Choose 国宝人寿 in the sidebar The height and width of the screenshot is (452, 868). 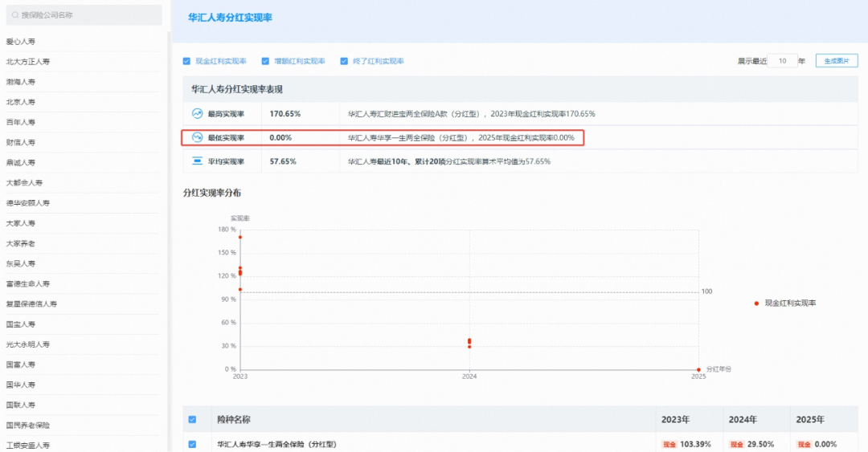pos(20,324)
